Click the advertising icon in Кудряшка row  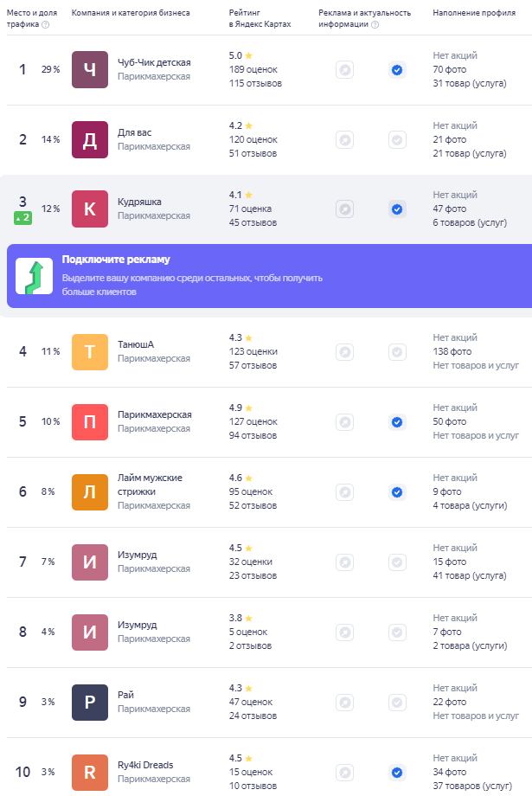click(x=344, y=209)
